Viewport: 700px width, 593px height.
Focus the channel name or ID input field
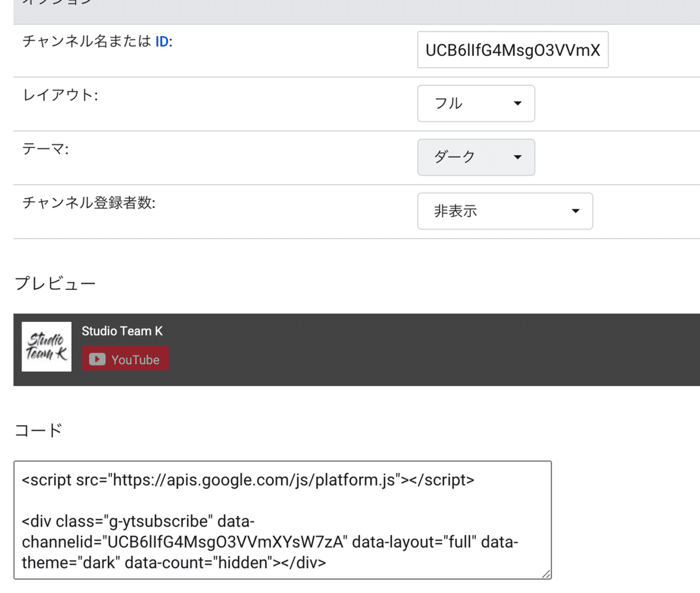point(512,50)
